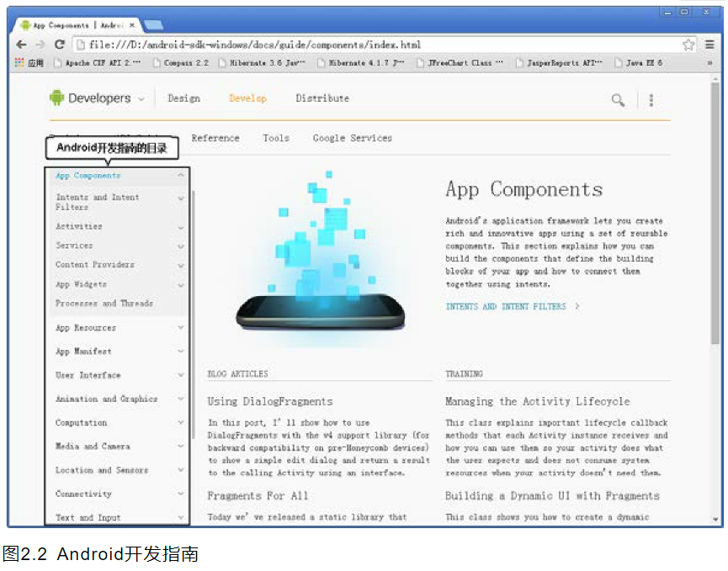Click the Android Developers logo

[91, 98]
